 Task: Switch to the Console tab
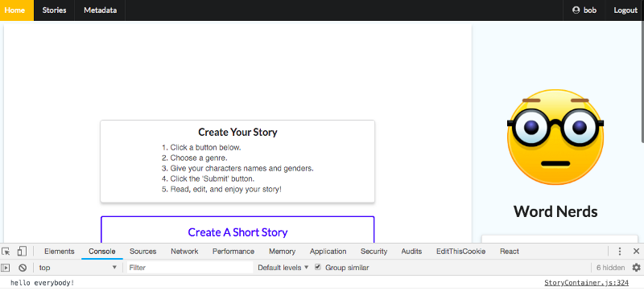click(102, 252)
